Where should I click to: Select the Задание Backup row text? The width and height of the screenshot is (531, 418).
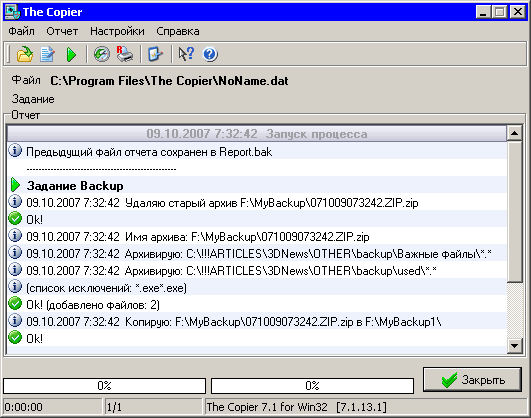[x=75, y=186]
